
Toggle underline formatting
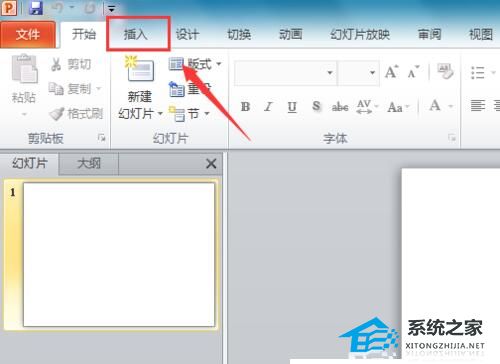(292, 107)
